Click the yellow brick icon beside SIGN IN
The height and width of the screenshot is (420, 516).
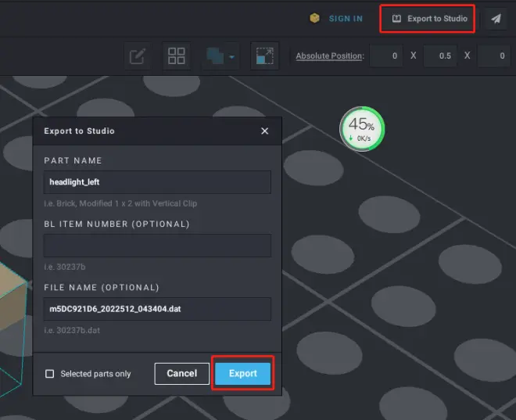click(314, 18)
